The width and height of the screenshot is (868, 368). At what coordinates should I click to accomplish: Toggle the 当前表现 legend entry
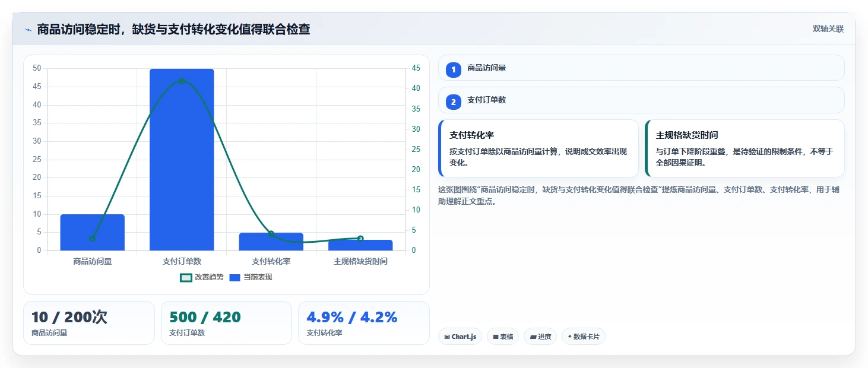point(251,277)
